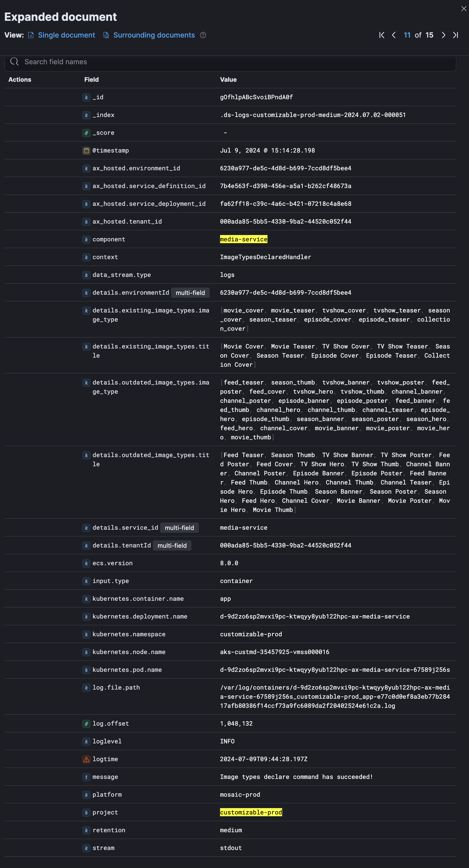469x868 pixels.
Task: Switch to Surrounding documents view
Action: 154,35
